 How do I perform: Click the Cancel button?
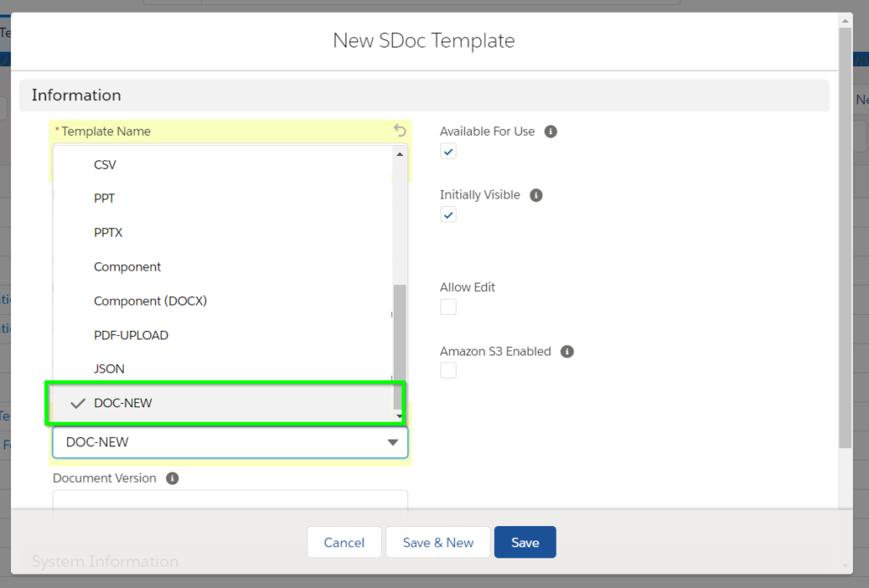click(344, 541)
